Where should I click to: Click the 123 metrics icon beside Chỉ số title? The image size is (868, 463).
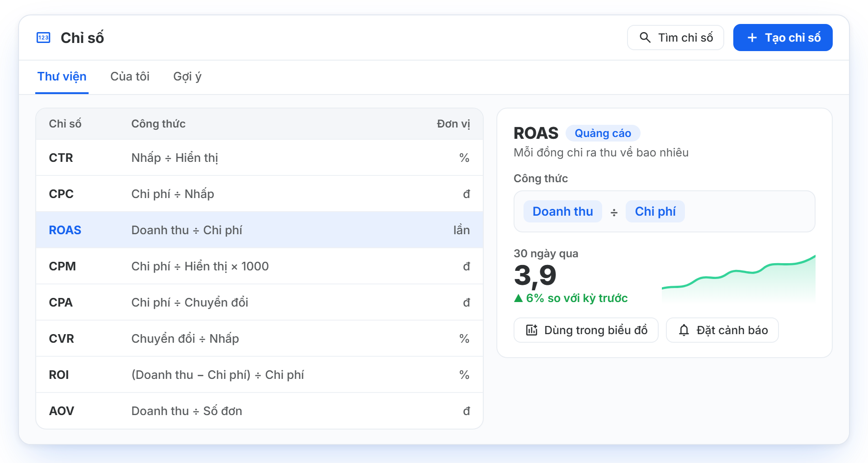click(x=43, y=38)
